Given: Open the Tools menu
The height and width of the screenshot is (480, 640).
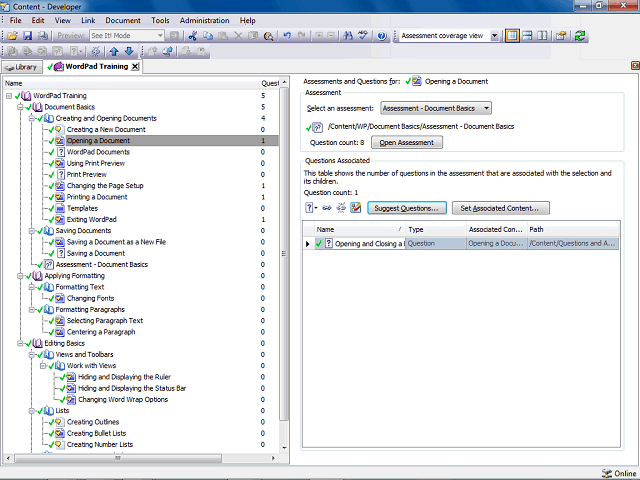Looking at the screenshot, I should click(160, 20).
